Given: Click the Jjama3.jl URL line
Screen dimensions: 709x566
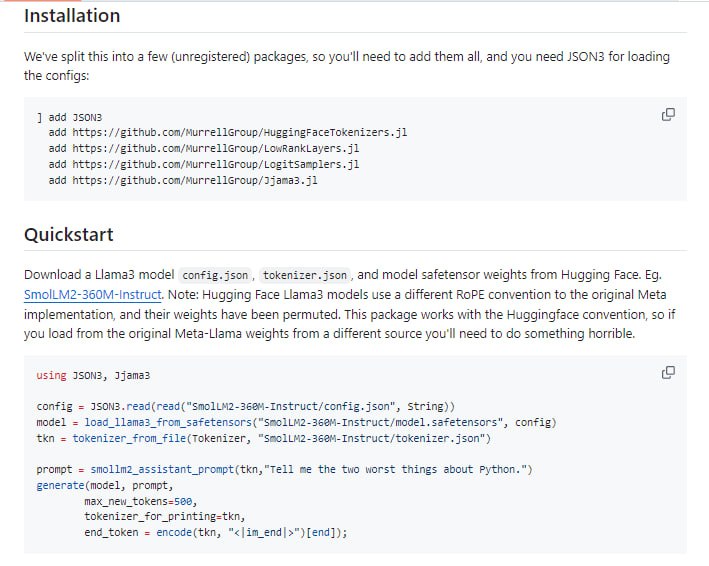Looking at the screenshot, I should 186,181.
